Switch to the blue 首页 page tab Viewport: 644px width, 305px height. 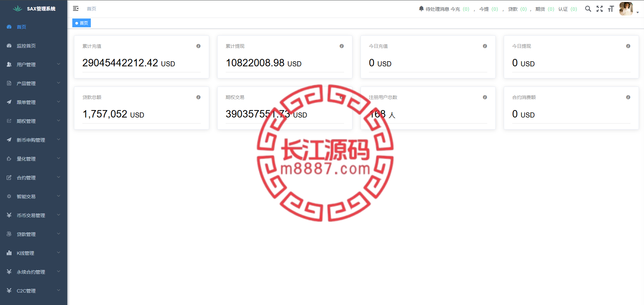[82, 23]
